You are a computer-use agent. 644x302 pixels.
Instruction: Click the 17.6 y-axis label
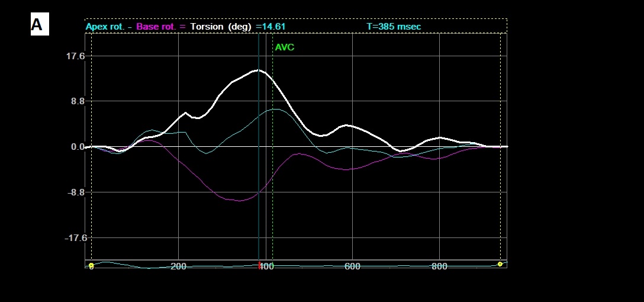pos(75,56)
